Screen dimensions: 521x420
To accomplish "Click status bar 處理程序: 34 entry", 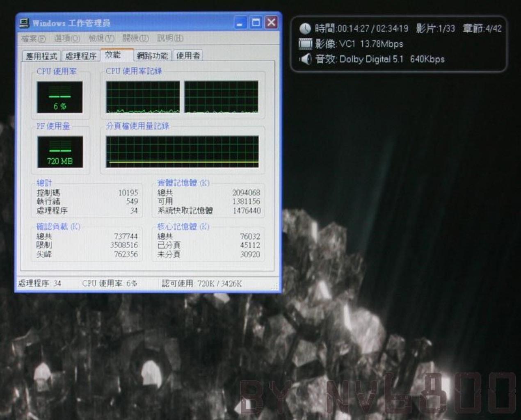I will click(39, 283).
